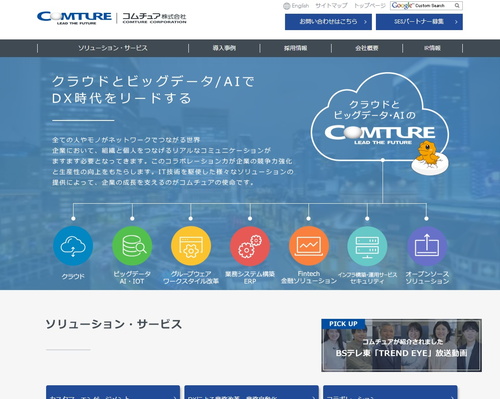Open the yellow グループウェア gear window icon
500x399 pixels.
pyautogui.click(x=191, y=246)
